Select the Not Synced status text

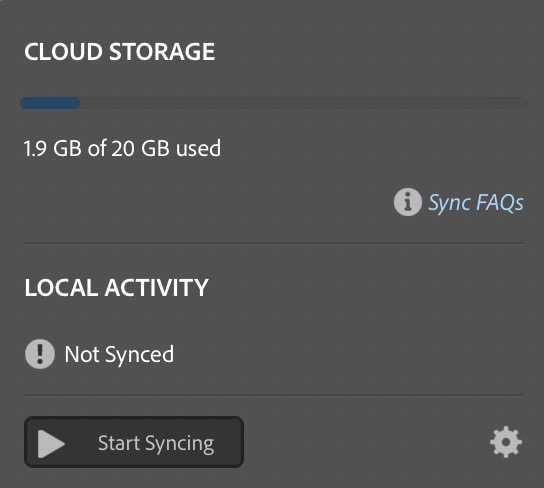(119, 354)
